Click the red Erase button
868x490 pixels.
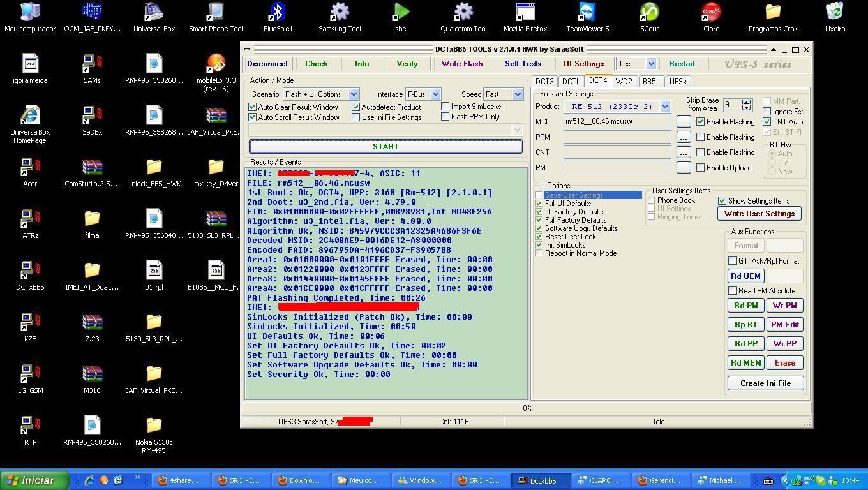(x=784, y=363)
